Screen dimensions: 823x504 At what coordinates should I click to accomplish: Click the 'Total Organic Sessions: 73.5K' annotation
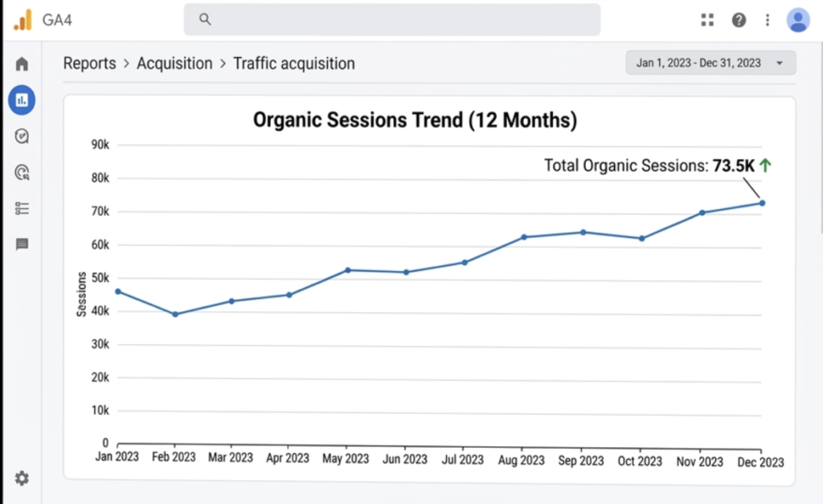[x=649, y=166]
